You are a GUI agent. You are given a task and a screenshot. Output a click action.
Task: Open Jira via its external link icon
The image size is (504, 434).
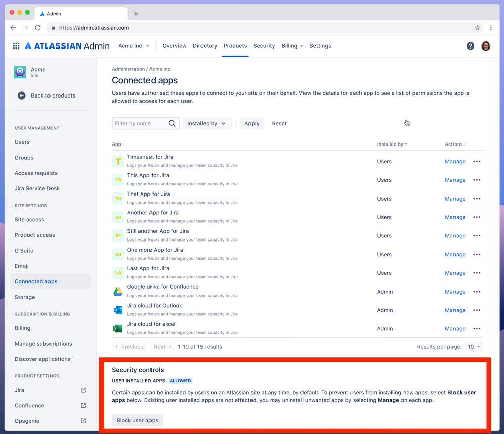click(84, 390)
